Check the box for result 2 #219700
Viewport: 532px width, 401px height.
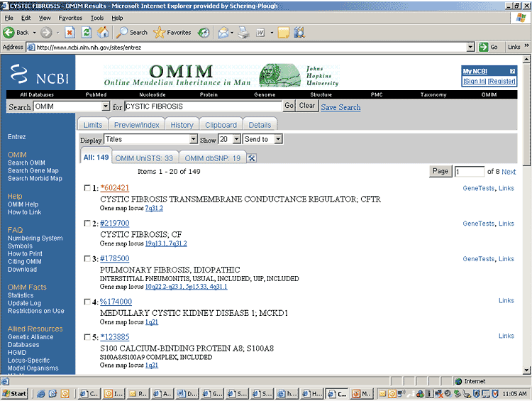pyautogui.click(x=87, y=223)
